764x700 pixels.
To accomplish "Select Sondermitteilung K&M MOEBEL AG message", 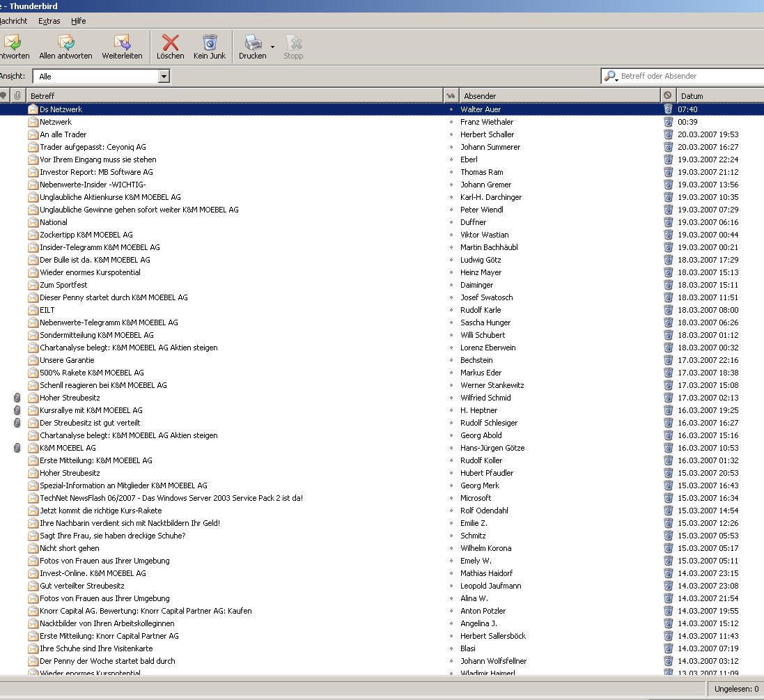I will click(97, 335).
